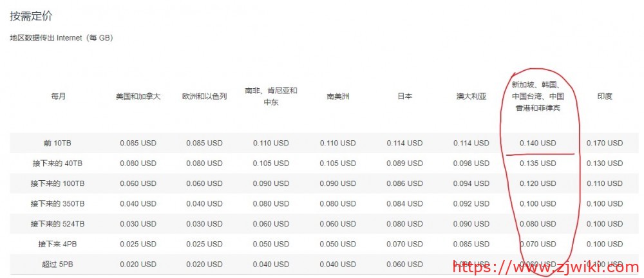The height and width of the screenshot is (278, 644).
Task: Click the 按需定价 heading
Action: tap(31, 17)
